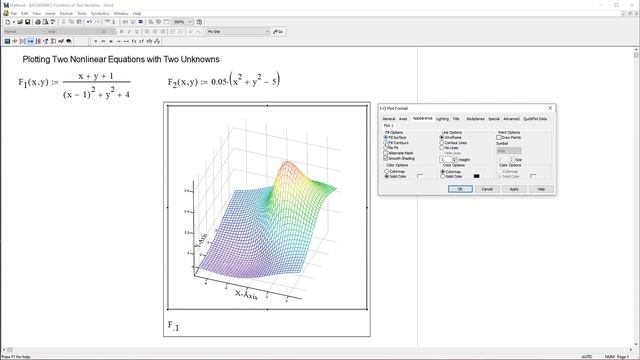Screen dimensions: 640x360
Task: Switch to the QuickPlot Data tab
Action: [535, 119]
